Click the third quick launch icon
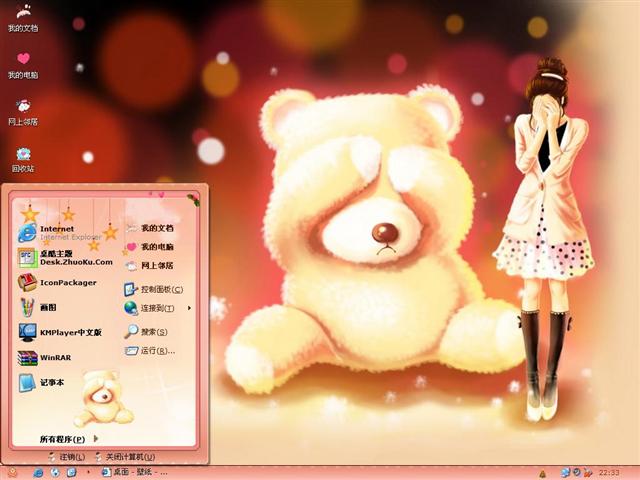 pos(71,473)
